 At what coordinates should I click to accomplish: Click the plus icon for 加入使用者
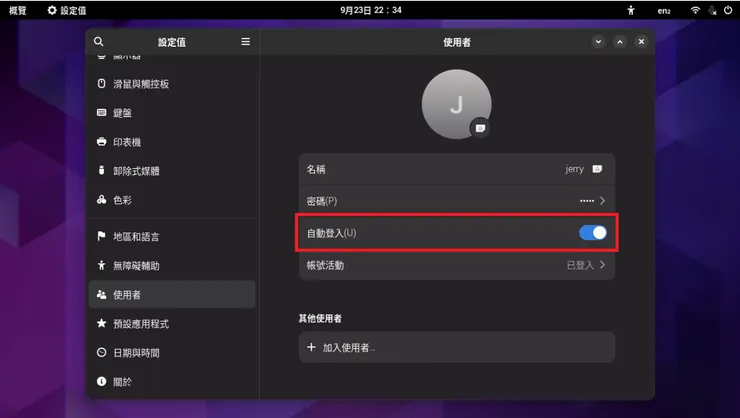(311, 347)
